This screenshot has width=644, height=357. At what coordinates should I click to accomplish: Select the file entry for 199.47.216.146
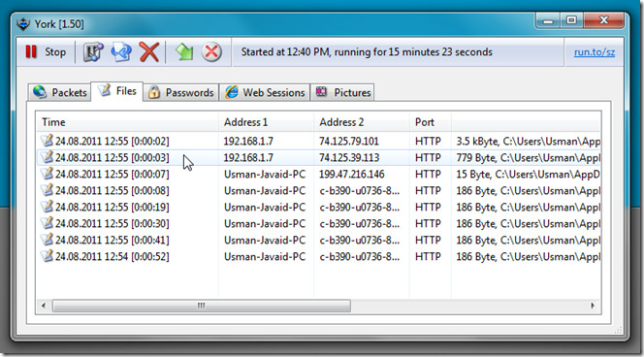(x=319, y=175)
